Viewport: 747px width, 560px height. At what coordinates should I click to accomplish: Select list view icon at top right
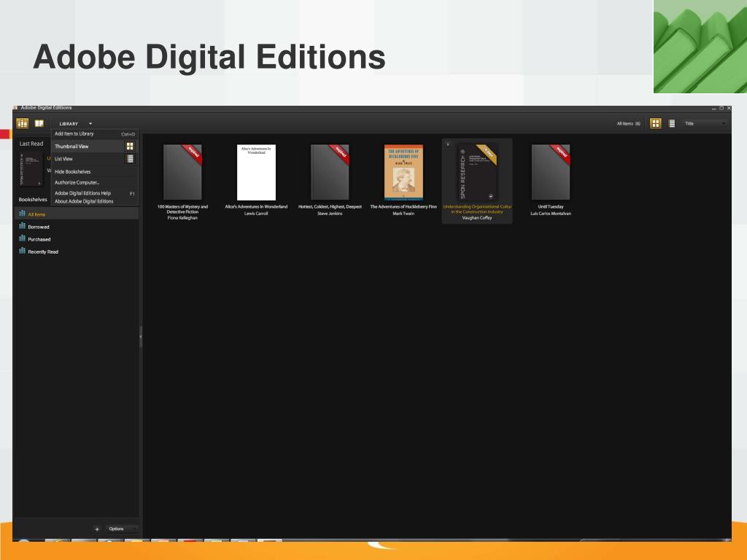tap(672, 123)
